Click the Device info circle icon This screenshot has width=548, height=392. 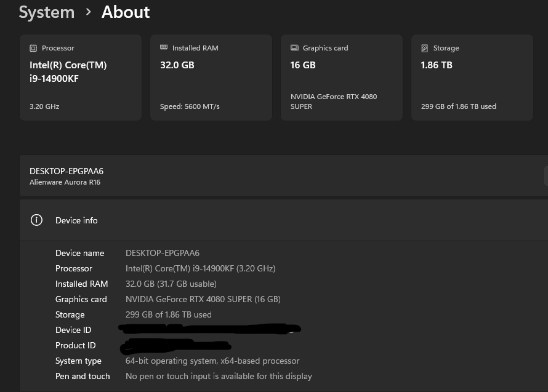[37, 220]
